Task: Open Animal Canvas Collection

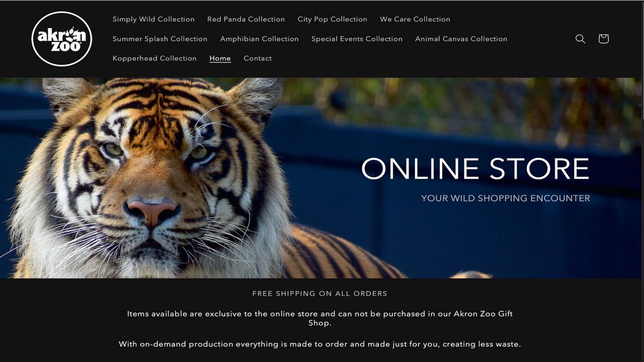Action: coord(461,39)
